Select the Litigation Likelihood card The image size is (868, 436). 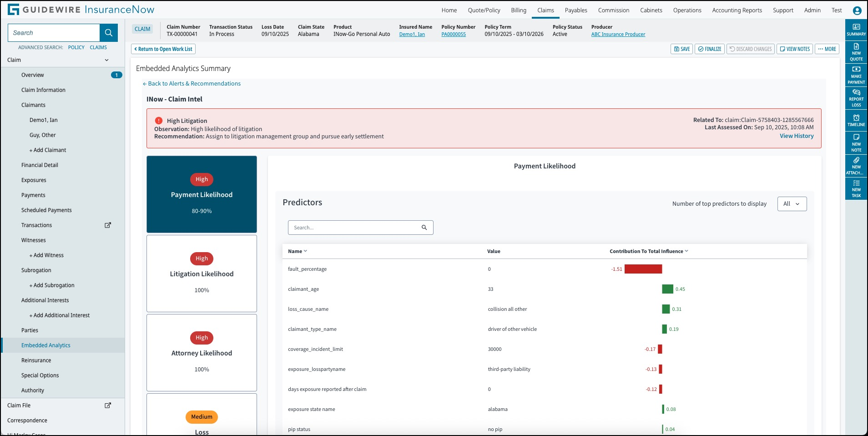point(202,274)
